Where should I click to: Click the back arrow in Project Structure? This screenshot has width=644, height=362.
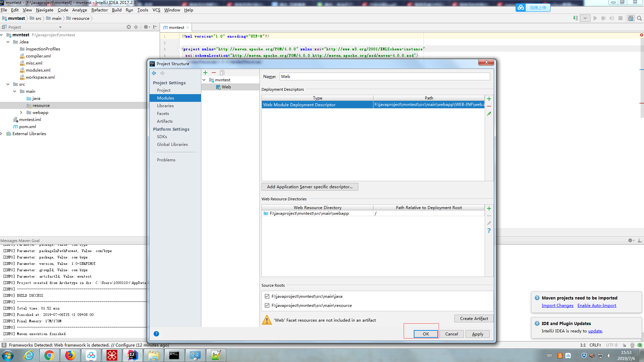154,73
